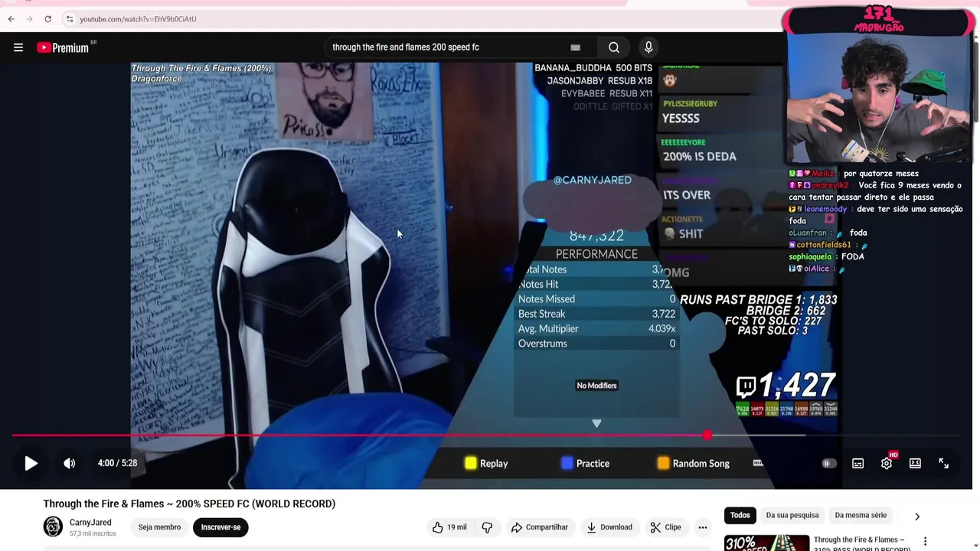Select the Todos filter chip
Viewport: 980px width, 551px height.
click(740, 515)
